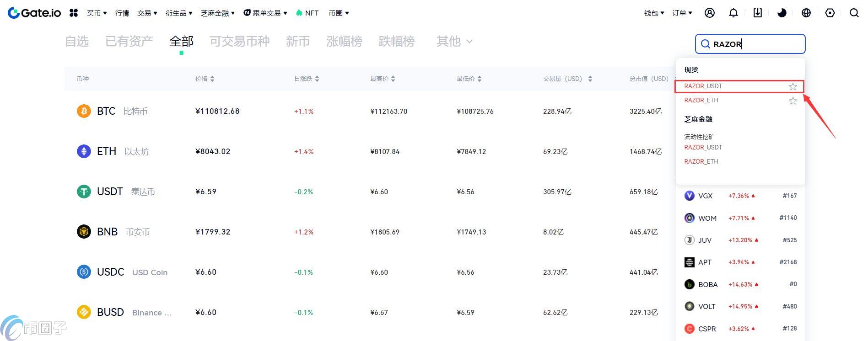Click BNB highest price ¥1805.69
This screenshot has height=341, width=868.
(385, 232)
